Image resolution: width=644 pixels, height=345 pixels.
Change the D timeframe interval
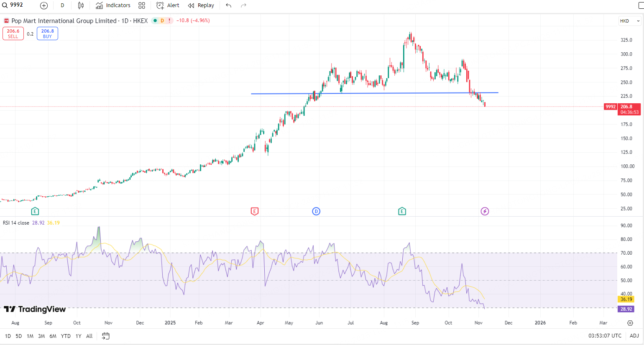(62, 5)
